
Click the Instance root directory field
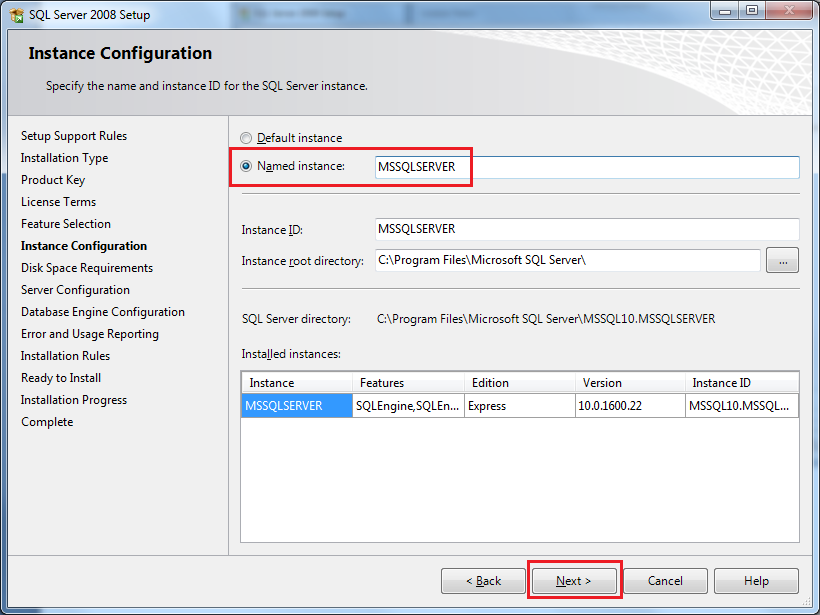(x=567, y=260)
